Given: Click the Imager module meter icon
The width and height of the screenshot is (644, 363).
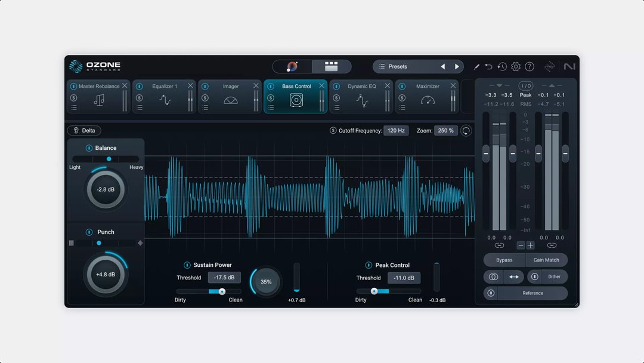Looking at the screenshot, I should [x=231, y=101].
